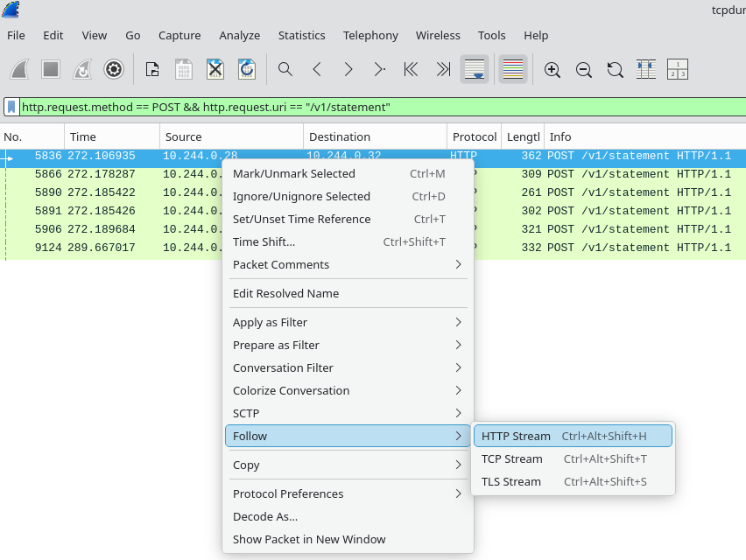Open the Statistics menu
746x560 pixels.
tap(301, 35)
